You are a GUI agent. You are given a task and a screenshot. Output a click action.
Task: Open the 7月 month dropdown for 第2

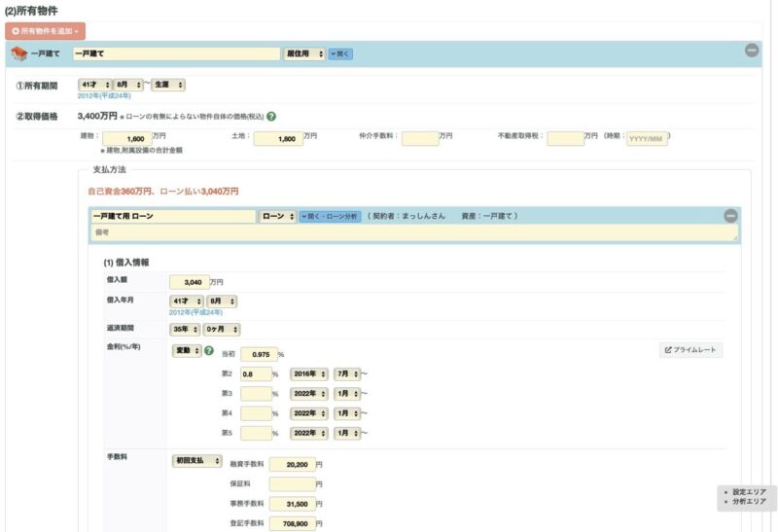[x=347, y=373]
